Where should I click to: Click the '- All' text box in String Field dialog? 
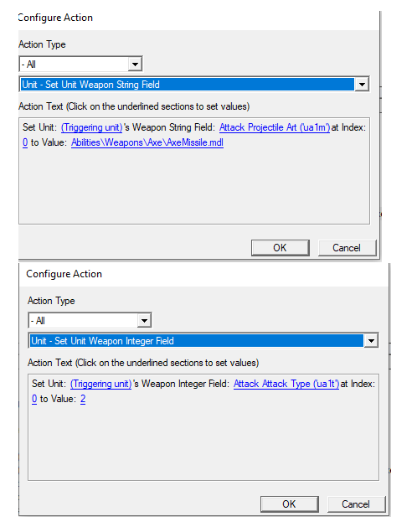click(74, 65)
